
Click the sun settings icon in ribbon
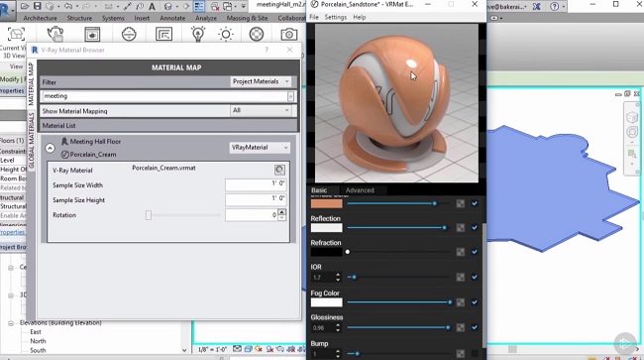226,34
